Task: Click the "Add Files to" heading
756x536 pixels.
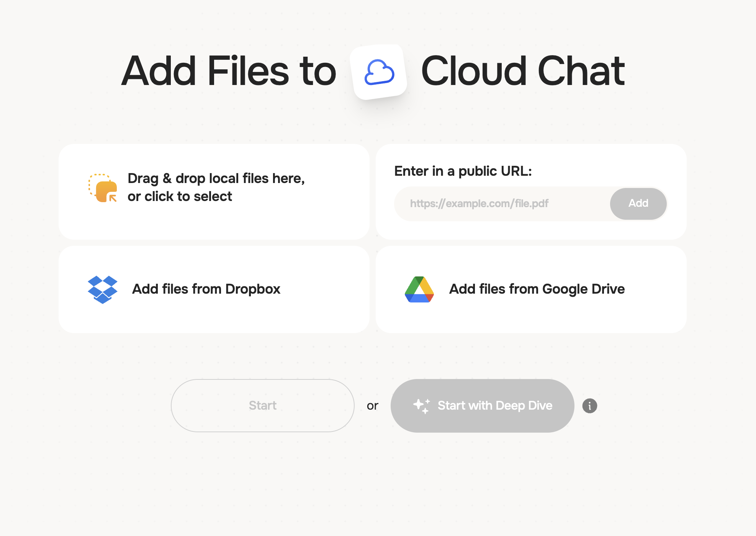Action: 229,71
